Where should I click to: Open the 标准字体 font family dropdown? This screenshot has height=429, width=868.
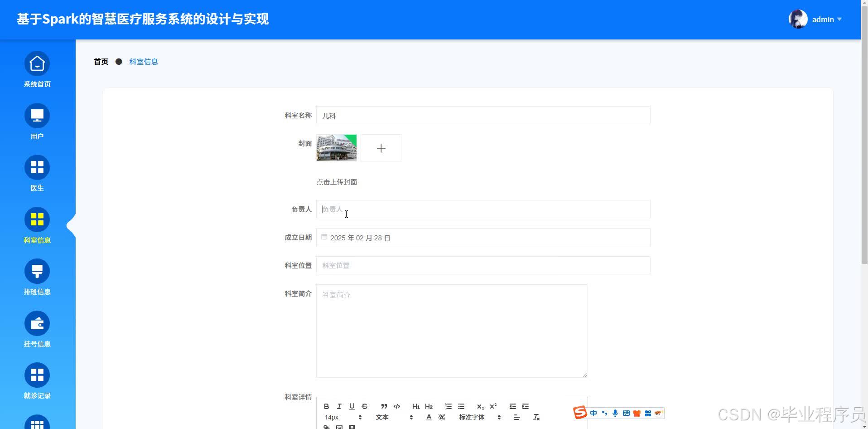point(471,417)
